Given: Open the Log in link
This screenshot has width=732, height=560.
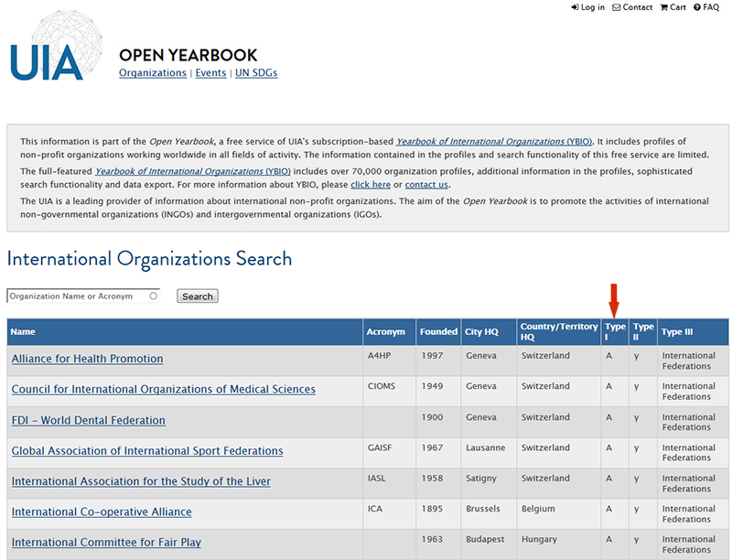Looking at the screenshot, I should coord(587,7).
